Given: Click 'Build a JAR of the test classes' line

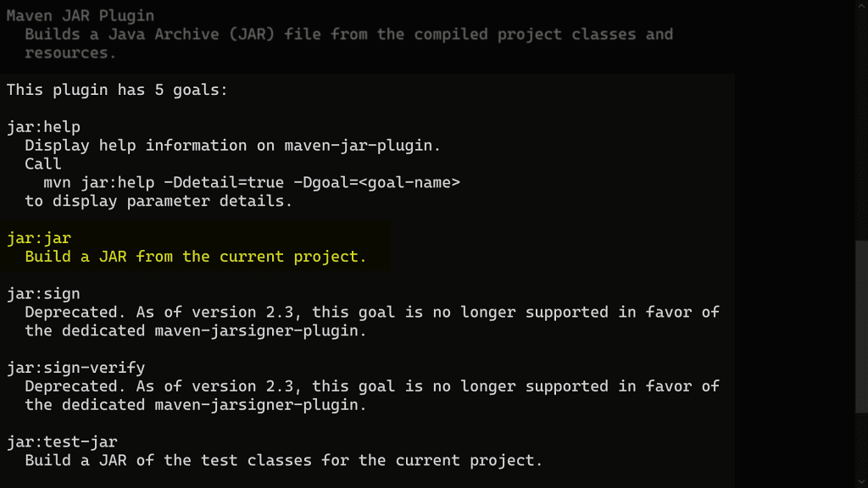Looking at the screenshot, I should 283,461.
